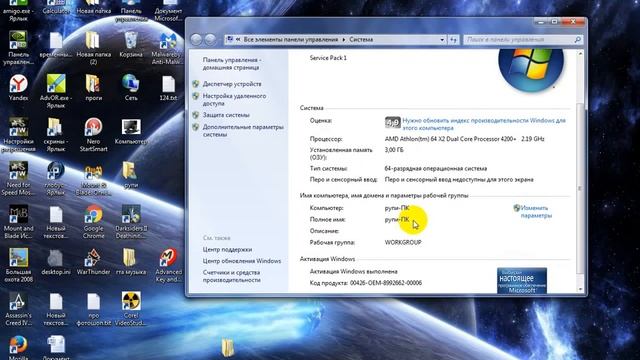Open the Advanced Key and Mouse icon
The image size is (640, 360).
click(x=168, y=265)
